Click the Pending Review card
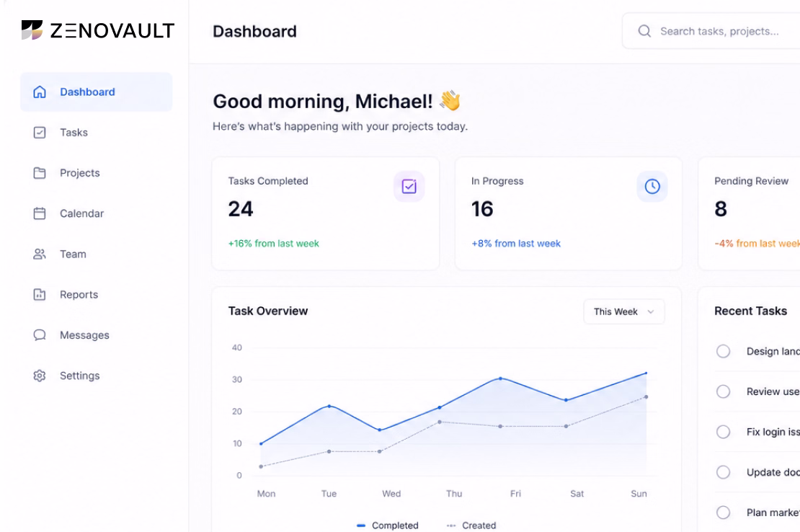This screenshot has width=800, height=532. pyautogui.click(x=749, y=213)
